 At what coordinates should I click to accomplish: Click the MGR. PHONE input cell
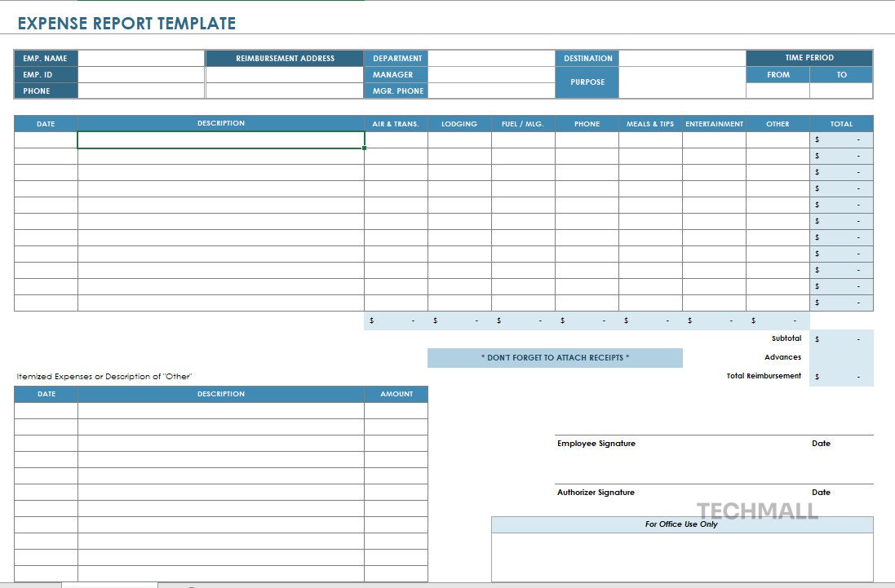490,91
